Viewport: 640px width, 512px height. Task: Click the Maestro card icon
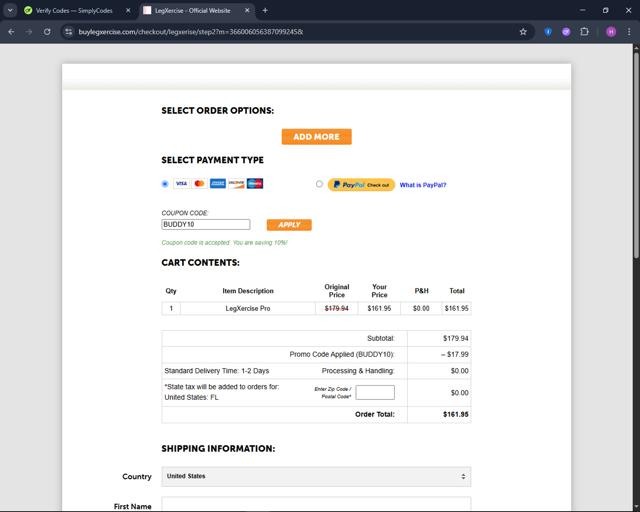(255, 184)
